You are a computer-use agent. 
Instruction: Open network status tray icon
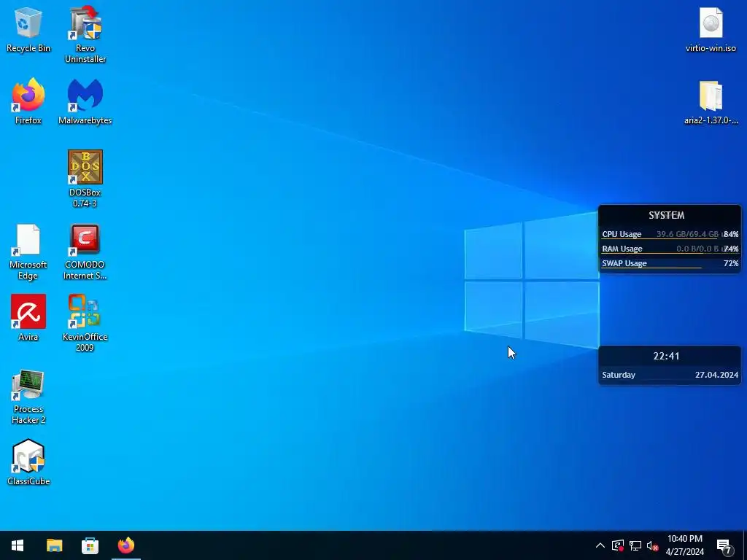[x=635, y=545]
